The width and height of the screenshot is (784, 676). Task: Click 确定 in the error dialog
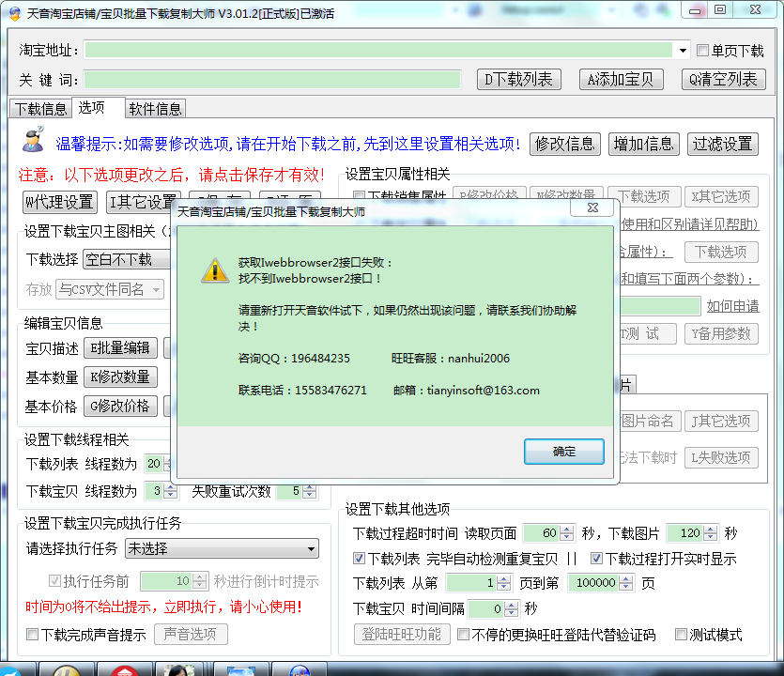(563, 452)
